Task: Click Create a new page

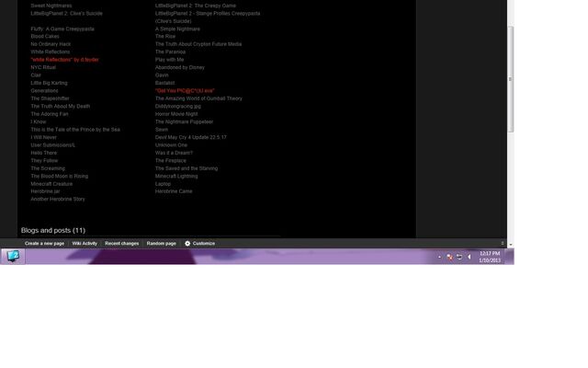Action: (44, 243)
